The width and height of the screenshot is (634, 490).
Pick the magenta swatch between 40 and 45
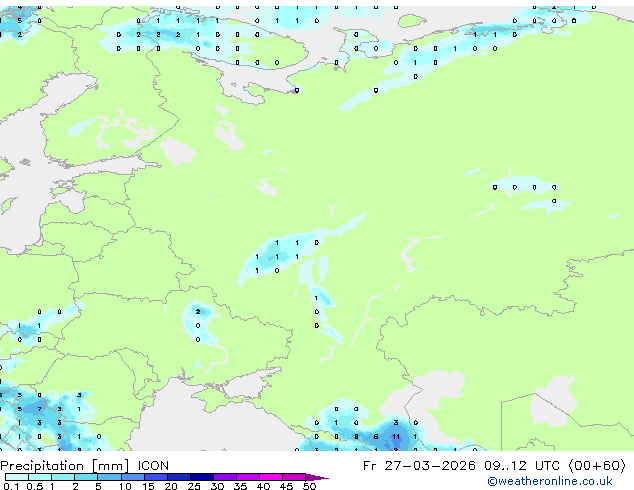tap(271, 477)
